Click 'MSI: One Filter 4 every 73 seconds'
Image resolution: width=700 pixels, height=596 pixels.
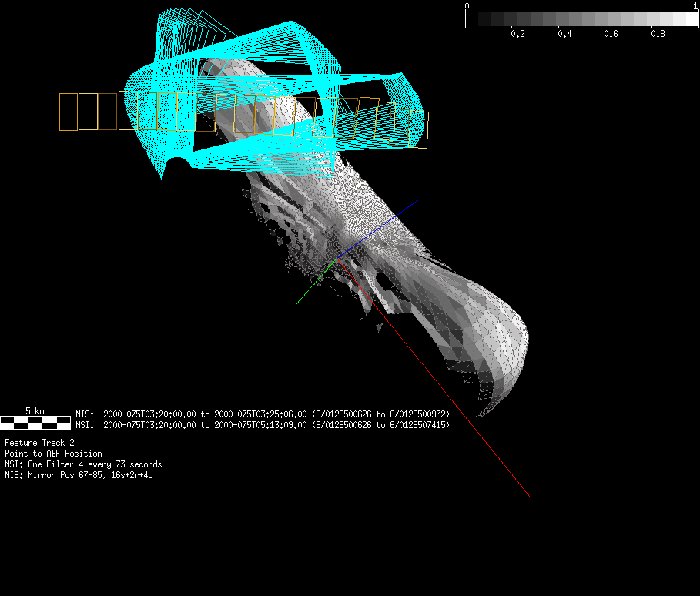[83, 464]
